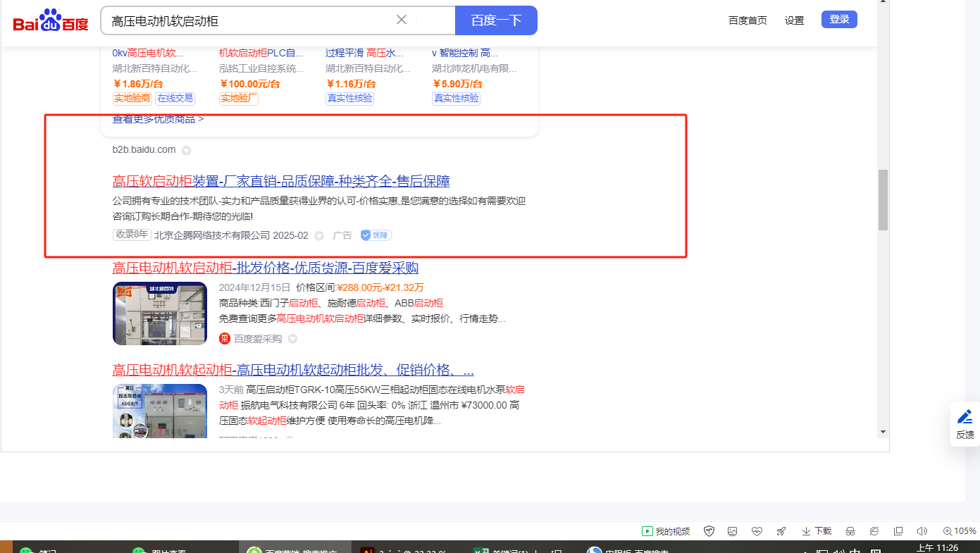
Task: Click the shield security icon in status bar
Action: coord(709,531)
